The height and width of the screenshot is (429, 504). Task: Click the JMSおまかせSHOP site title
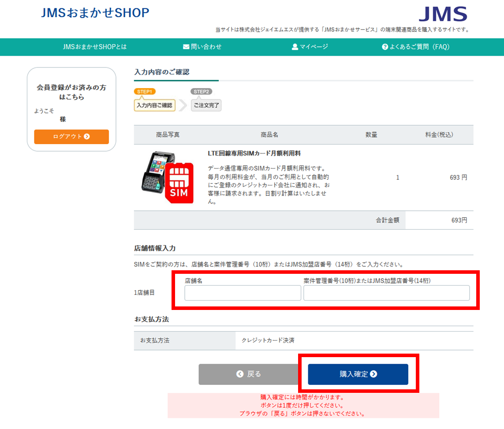click(95, 13)
